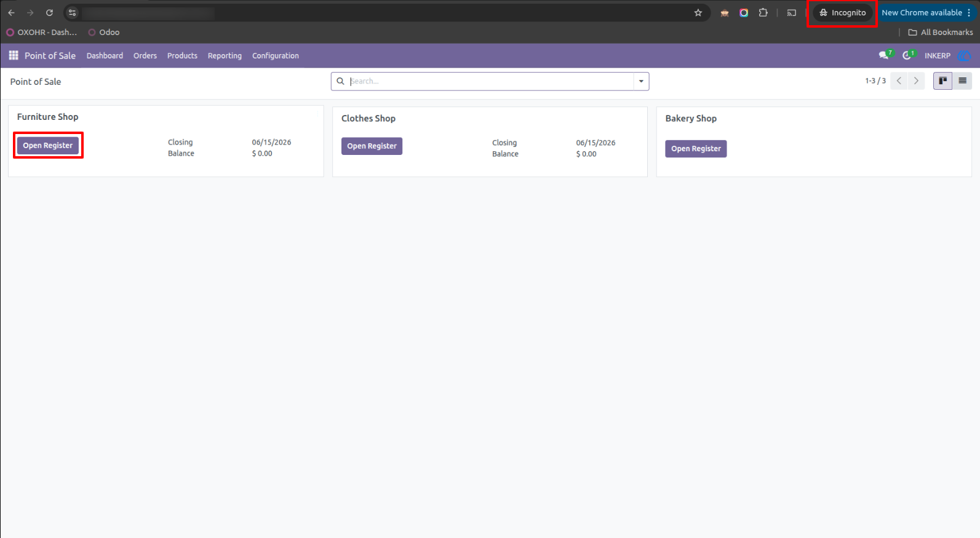Open the Configuration menu
Viewport: 980px width, 538px height.
(276, 55)
